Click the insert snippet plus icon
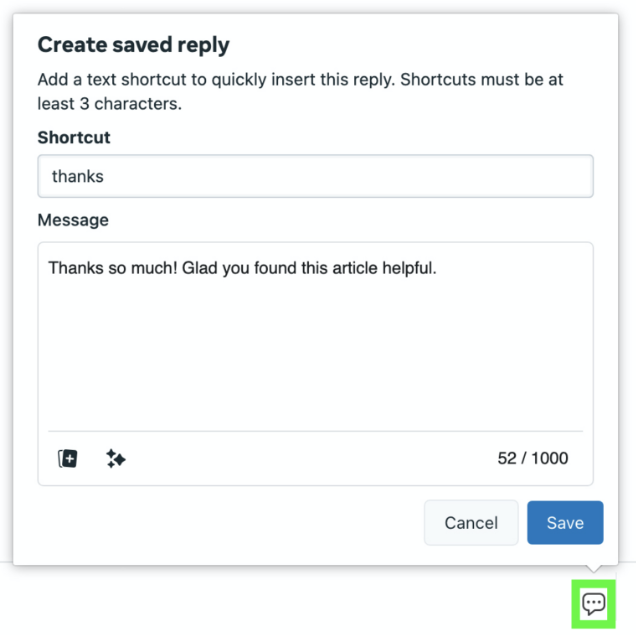Image resolution: width=636 pixels, height=635 pixels. 67,459
